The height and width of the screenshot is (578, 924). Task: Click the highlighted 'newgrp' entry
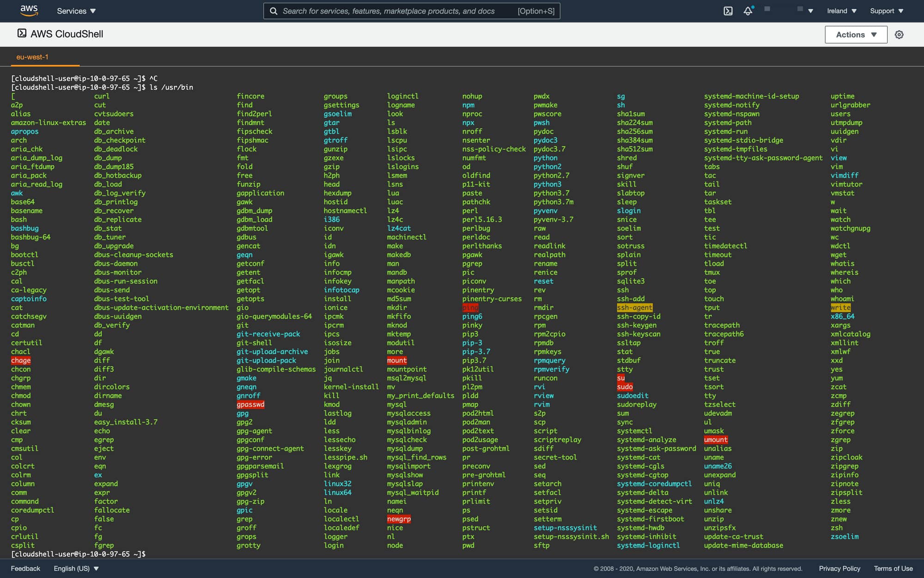pyautogui.click(x=399, y=519)
